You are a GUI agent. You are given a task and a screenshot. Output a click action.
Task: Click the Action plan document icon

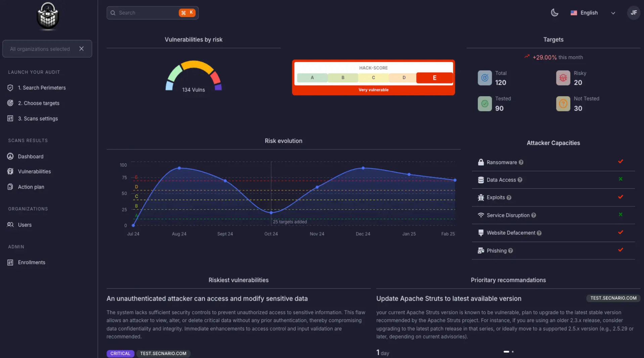point(10,187)
